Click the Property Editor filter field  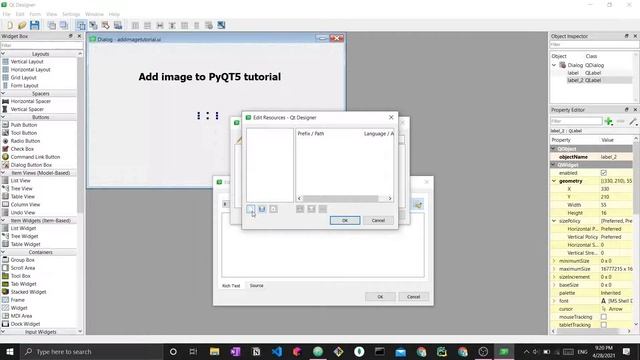(576, 121)
